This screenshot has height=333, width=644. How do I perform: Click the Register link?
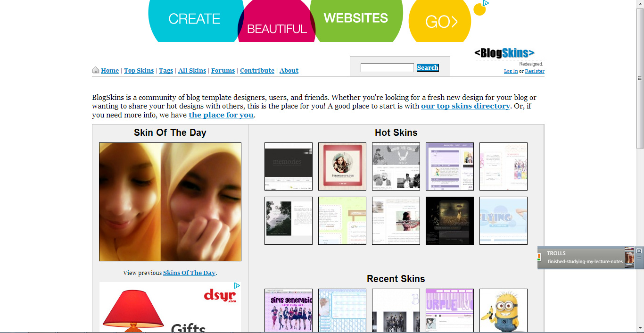tap(534, 71)
